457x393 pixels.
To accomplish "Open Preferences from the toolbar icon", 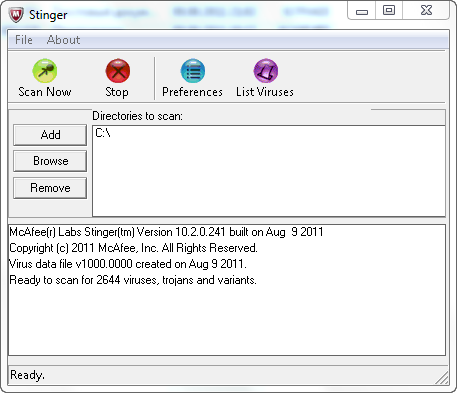I will 193,71.
